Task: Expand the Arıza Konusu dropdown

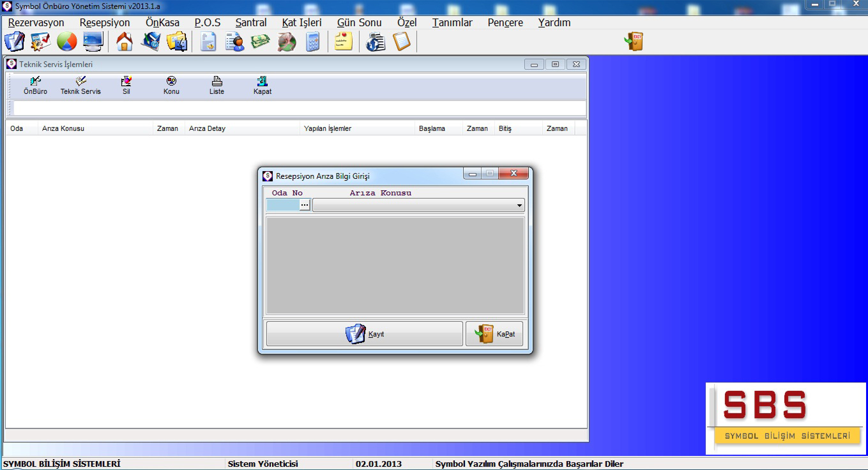Action: coord(519,206)
